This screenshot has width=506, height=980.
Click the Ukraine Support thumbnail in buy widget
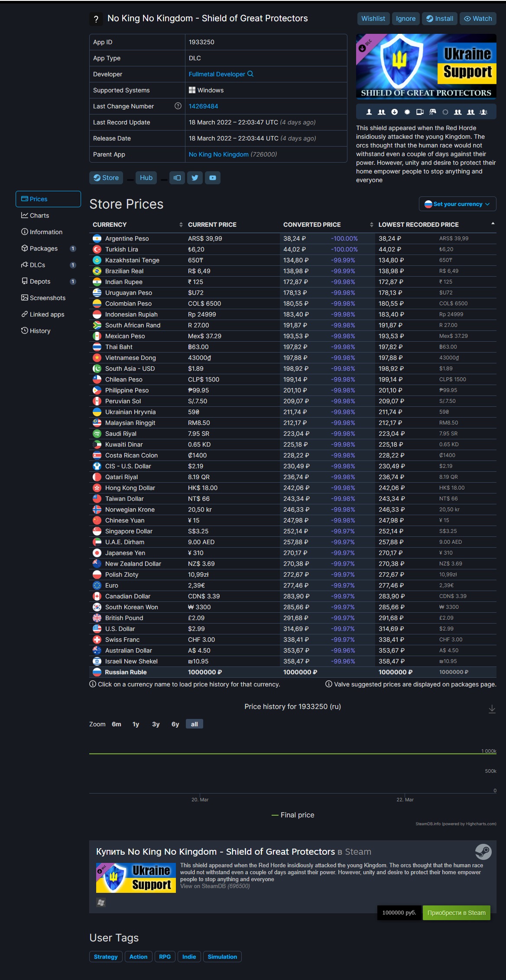click(136, 878)
